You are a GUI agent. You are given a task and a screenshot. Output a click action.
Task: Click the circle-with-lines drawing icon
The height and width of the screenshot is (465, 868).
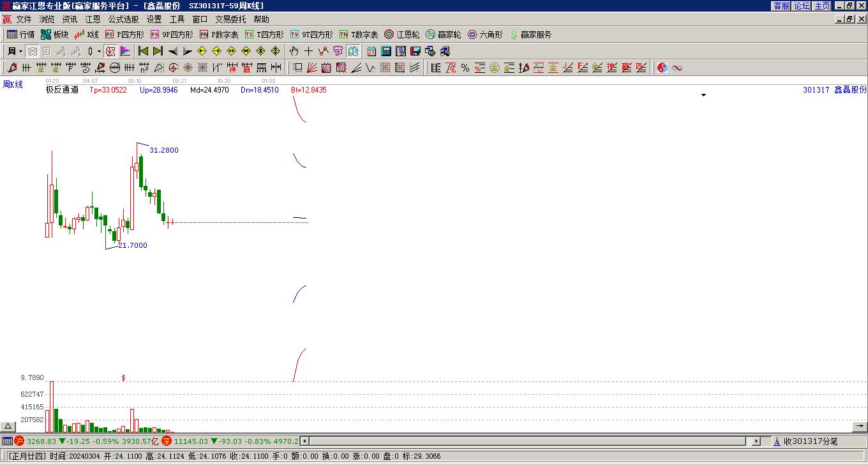point(115,68)
